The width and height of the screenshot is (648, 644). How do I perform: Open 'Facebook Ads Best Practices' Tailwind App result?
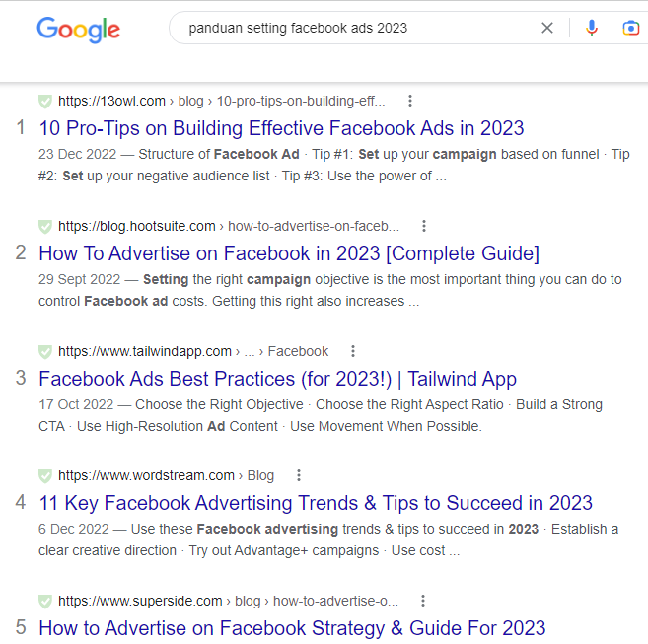pos(277,379)
